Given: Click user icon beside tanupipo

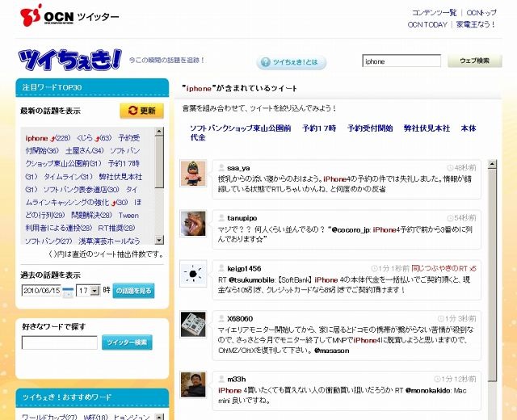Looking at the screenshot, I should click(221, 218).
